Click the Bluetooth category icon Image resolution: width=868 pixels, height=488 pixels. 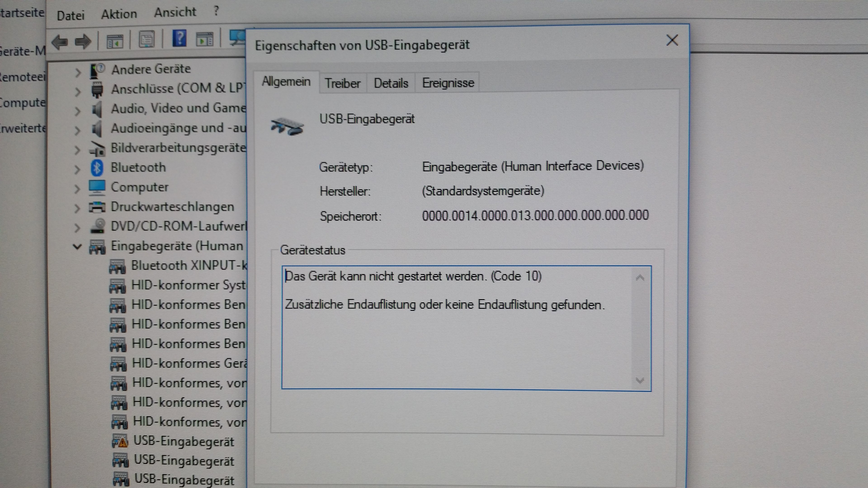click(97, 168)
